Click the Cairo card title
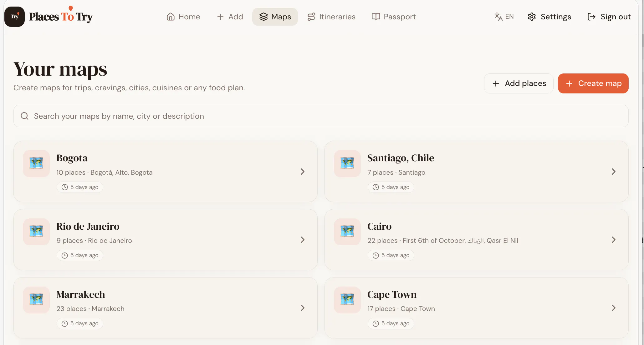 click(379, 226)
